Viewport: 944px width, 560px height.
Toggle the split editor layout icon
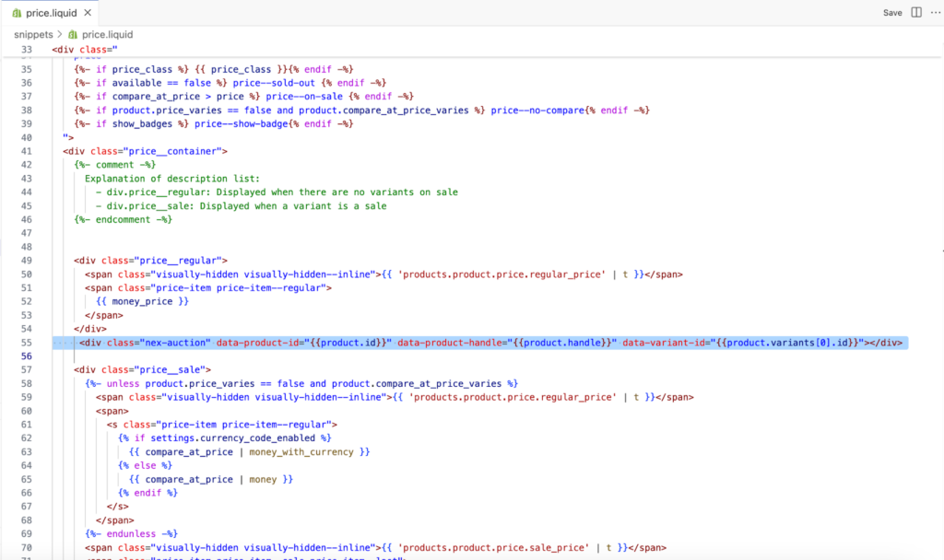tap(916, 13)
